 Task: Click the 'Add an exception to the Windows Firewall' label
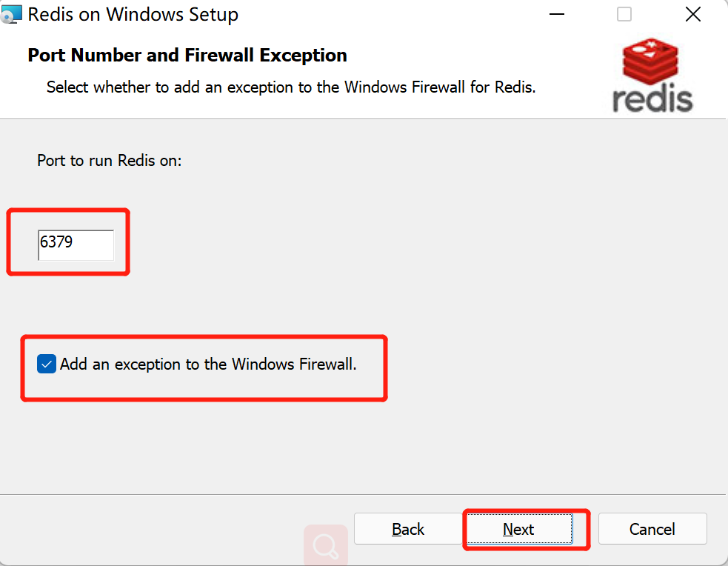[208, 364]
